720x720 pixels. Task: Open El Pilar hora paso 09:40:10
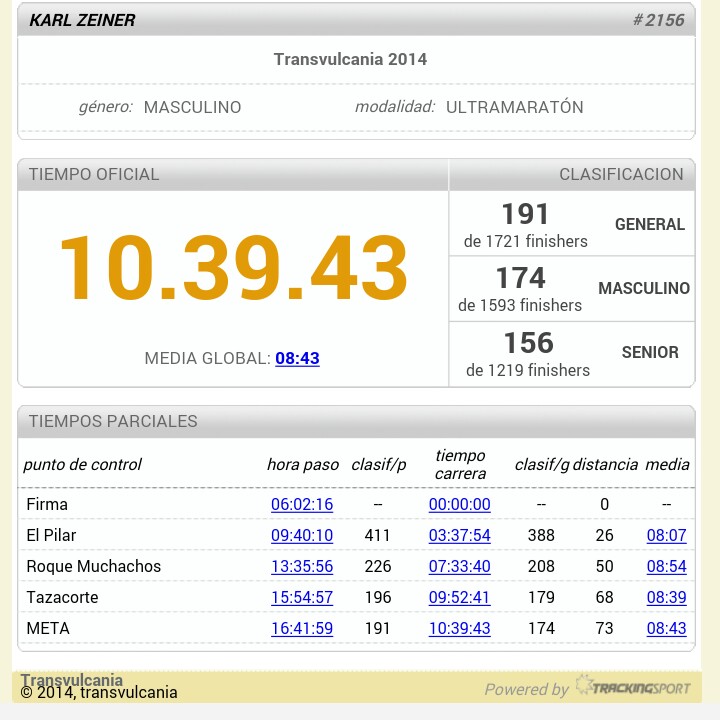pyautogui.click(x=301, y=536)
